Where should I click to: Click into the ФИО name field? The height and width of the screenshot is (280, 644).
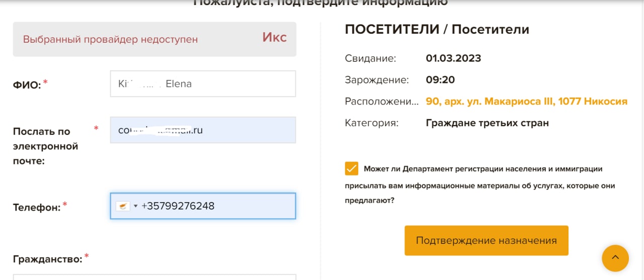pyautogui.click(x=203, y=84)
